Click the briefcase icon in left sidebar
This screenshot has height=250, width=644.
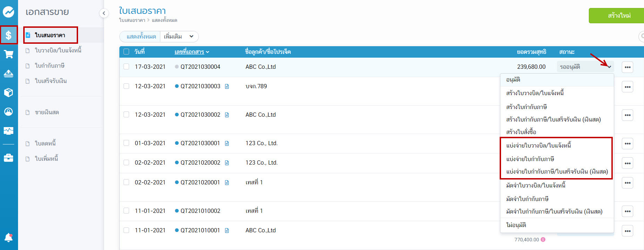click(9, 158)
